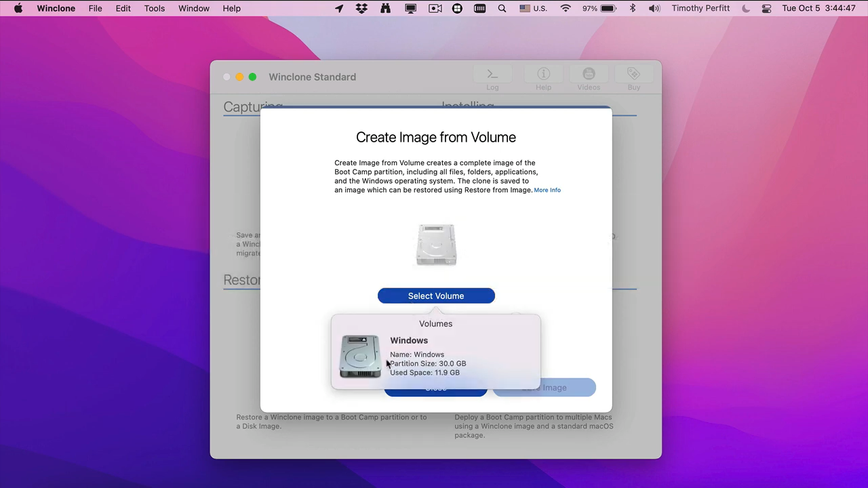868x488 pixels.
Task: Toggle dark mode with the moon icon
Action: [746, 8]
